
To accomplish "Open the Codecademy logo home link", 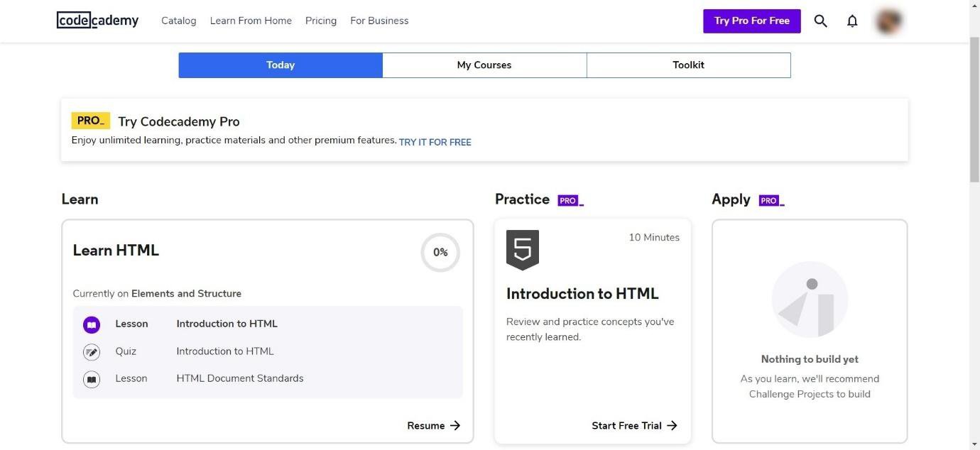I will coord(97,21).
